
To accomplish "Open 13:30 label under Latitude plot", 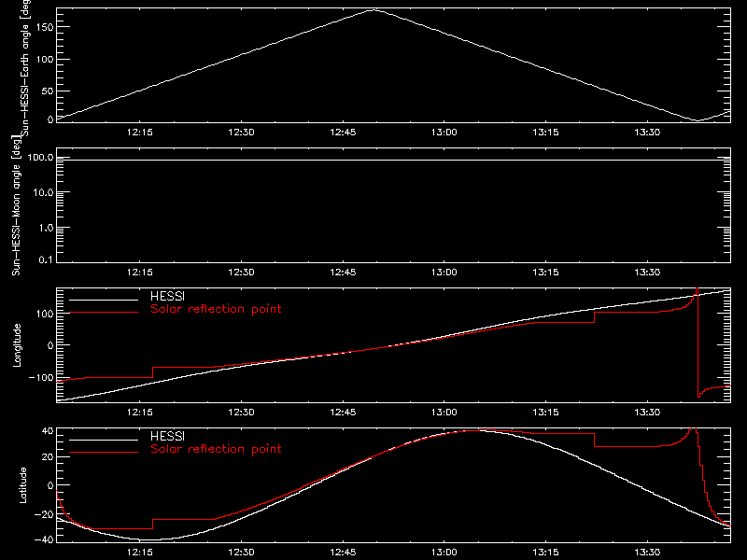I will pyautogui.click(x=647, y=552).
